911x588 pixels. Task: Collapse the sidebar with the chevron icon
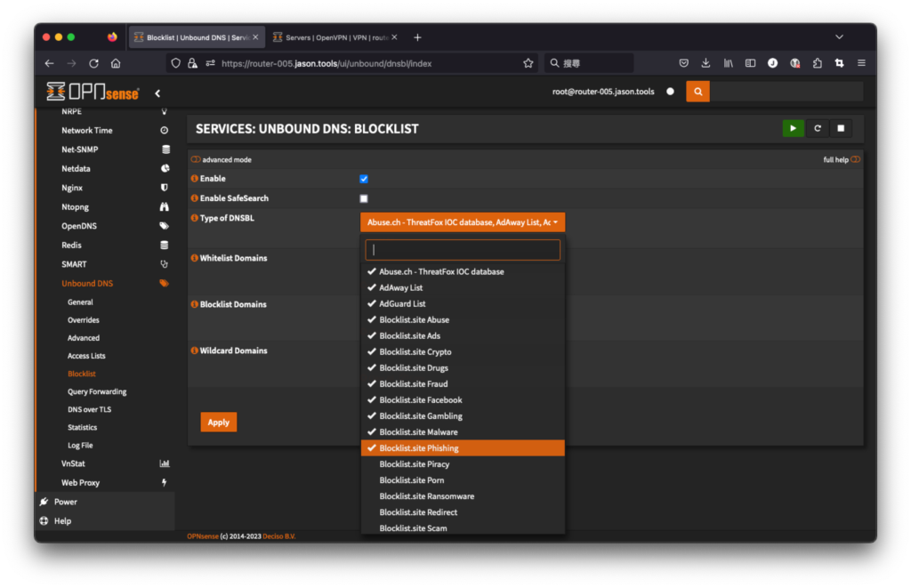(x=157, y=93)
